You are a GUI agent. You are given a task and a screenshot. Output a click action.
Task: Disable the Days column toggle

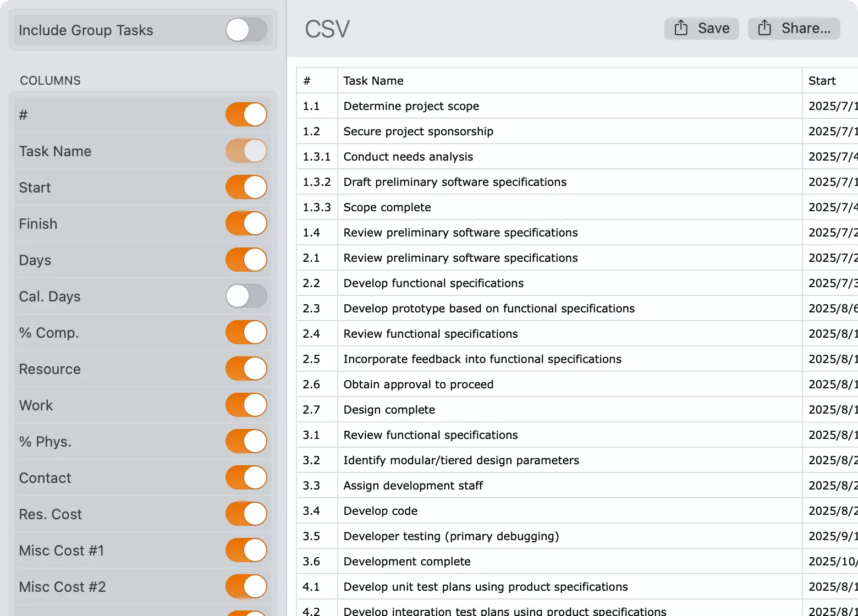(246, 260)
